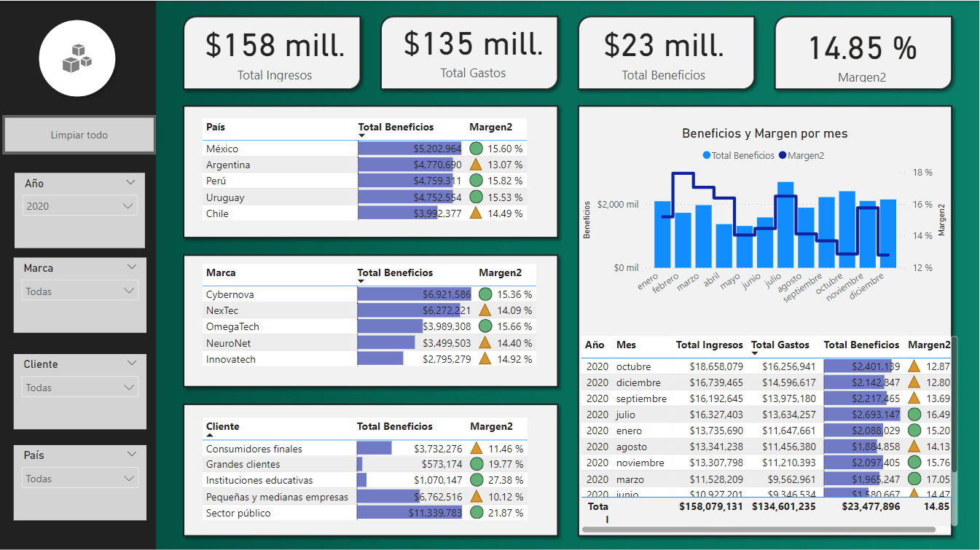This screenshot has width=980, height=550.
Task: Click the orange triangle in the octubre row
Action: pyautogui.click(x=914, y=366)
